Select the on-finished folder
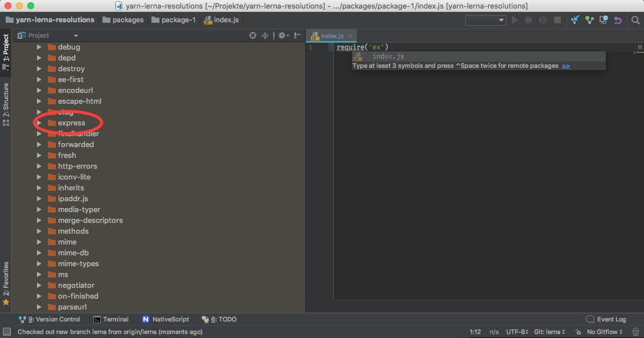 pos(78,296)
